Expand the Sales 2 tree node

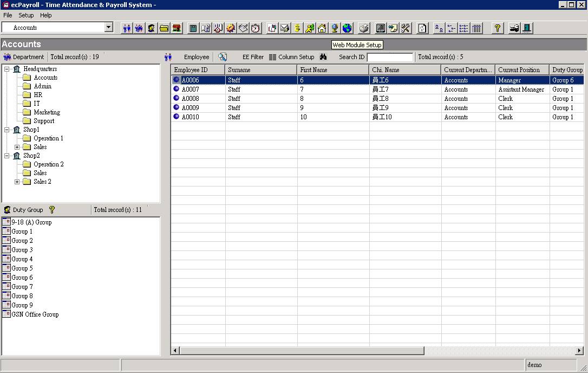(x=17, y=182)
